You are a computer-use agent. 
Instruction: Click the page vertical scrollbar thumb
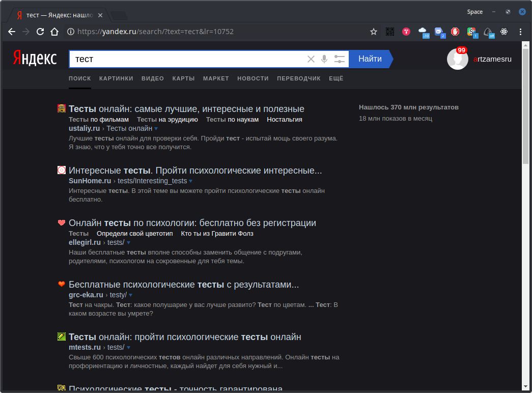pos(525,106)
